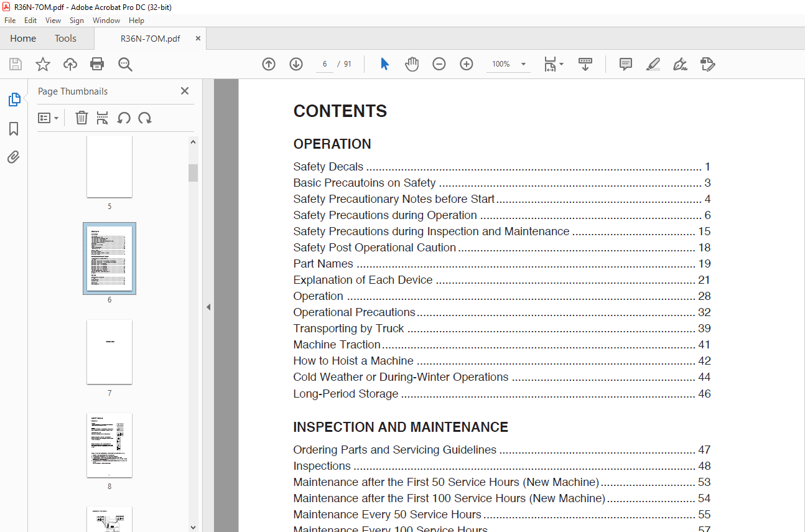Viewport: 805px width, 532px height.
Task: Delete selected page with trash icon
Action: [x=81, y=118]
